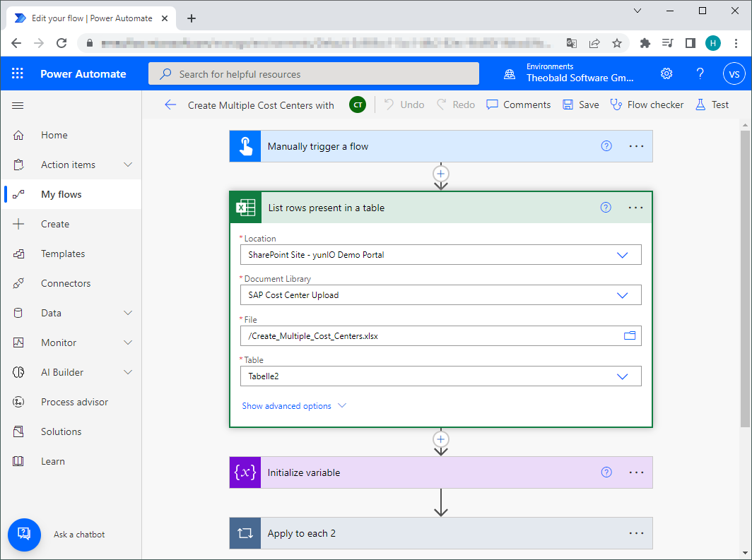752x560 pixels.
Task: Insert step after List rows present in a table
Action: (x=441, y=439)
